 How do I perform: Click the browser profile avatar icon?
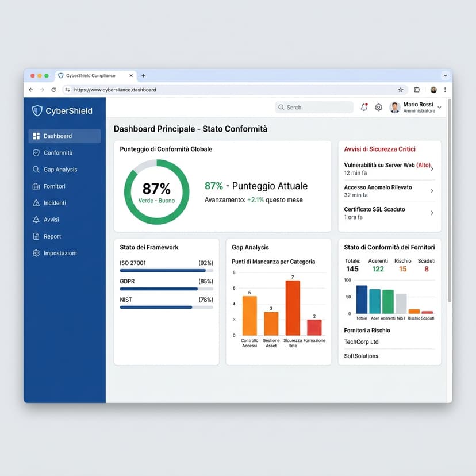(x=433, y=90)
